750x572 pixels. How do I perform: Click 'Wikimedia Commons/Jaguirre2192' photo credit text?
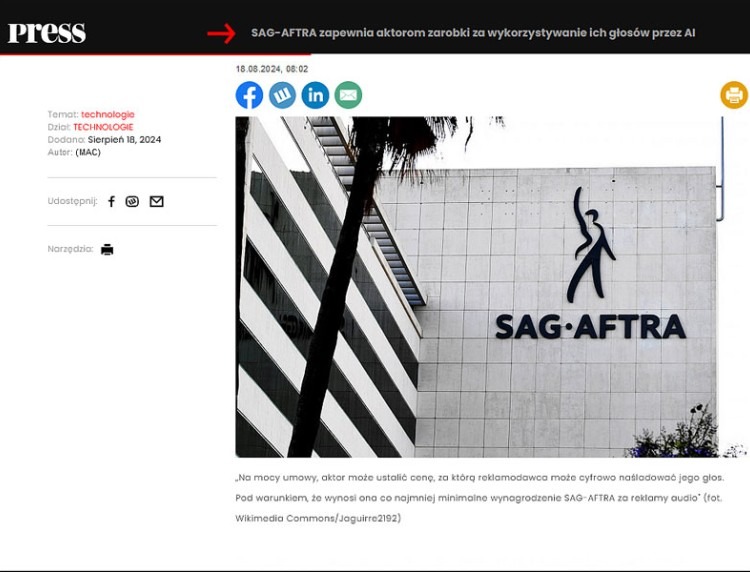coord(318,518)
